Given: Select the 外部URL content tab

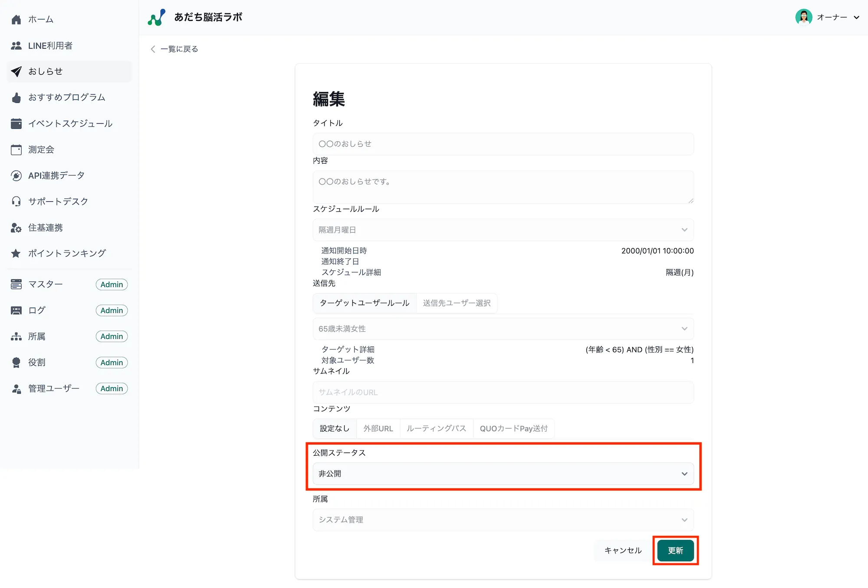Looking at the screenshot, I should coord(378,429).
